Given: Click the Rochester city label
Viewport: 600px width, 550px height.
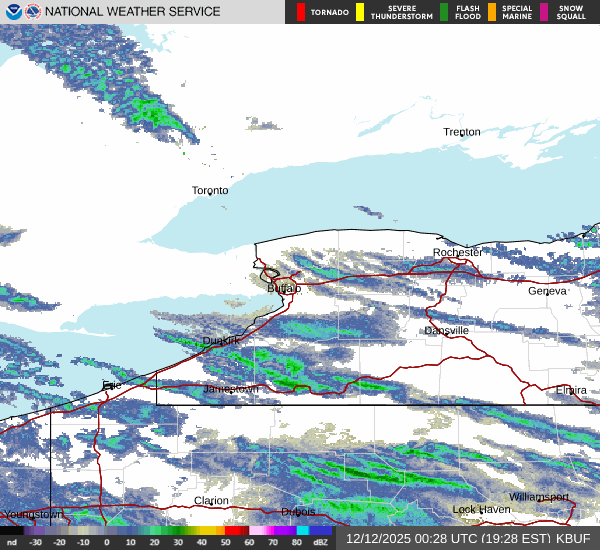Looking at the screenshot, I should point(457,253).
